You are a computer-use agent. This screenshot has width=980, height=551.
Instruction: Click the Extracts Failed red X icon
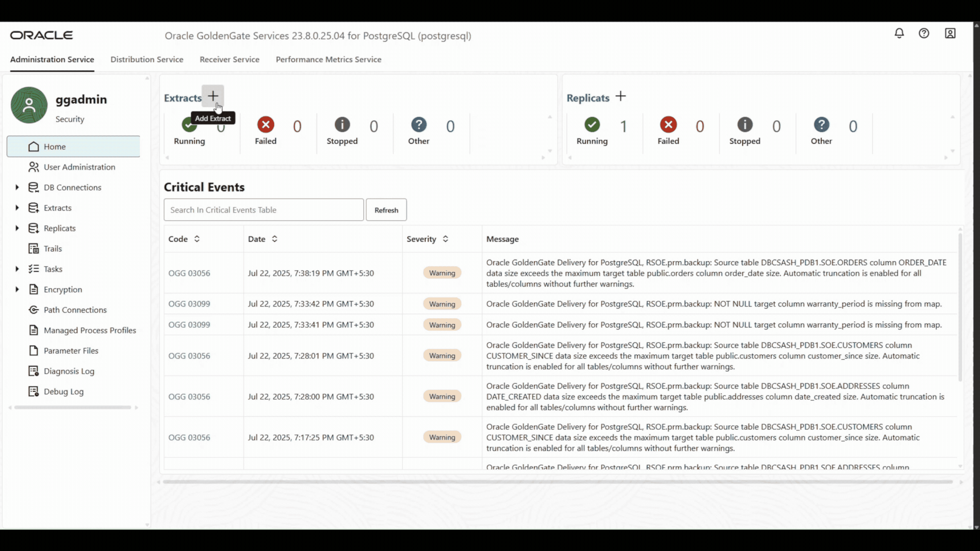(x=265, y=125)
